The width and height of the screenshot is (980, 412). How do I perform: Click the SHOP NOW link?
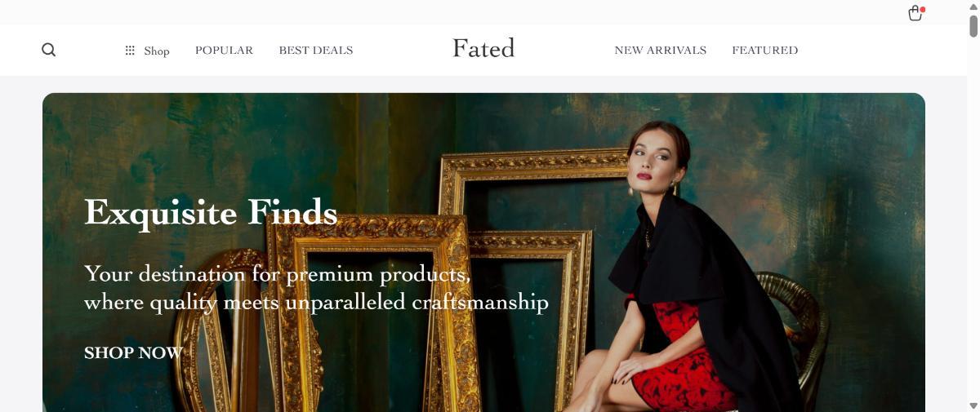(x=133, y=352)
